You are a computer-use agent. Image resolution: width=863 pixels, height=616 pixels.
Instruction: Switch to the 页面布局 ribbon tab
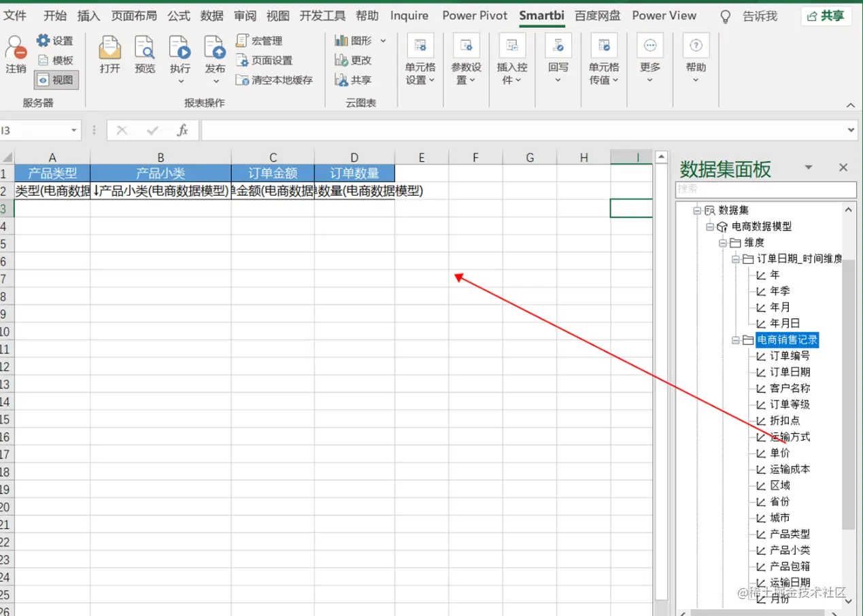pyautogui.click(x=134, y=16)
